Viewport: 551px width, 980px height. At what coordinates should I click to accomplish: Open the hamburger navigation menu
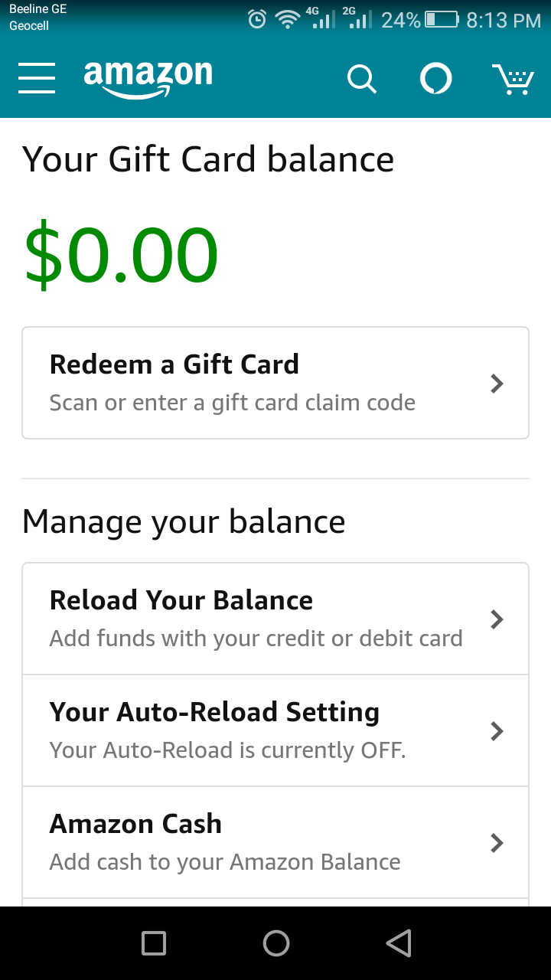point(37,78)
